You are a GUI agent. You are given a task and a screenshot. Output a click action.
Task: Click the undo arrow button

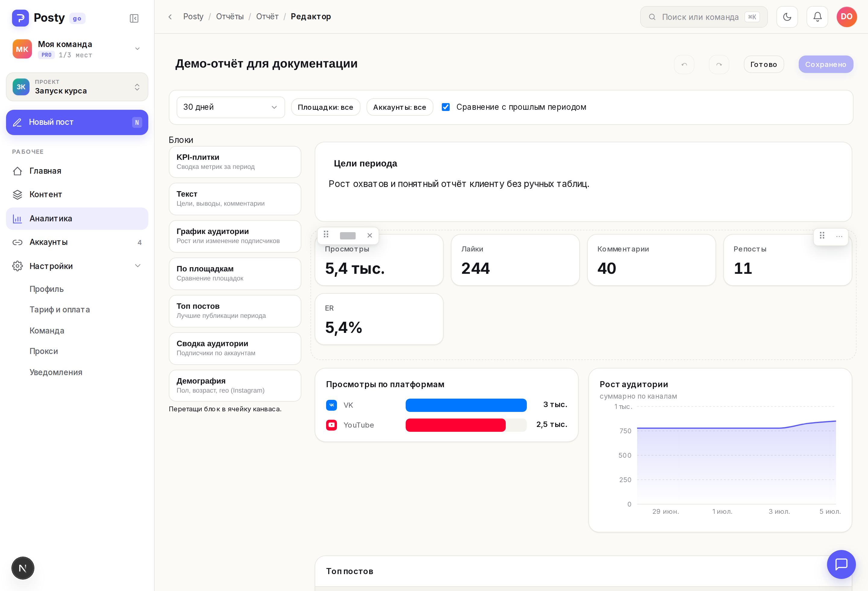pos(684,64)
